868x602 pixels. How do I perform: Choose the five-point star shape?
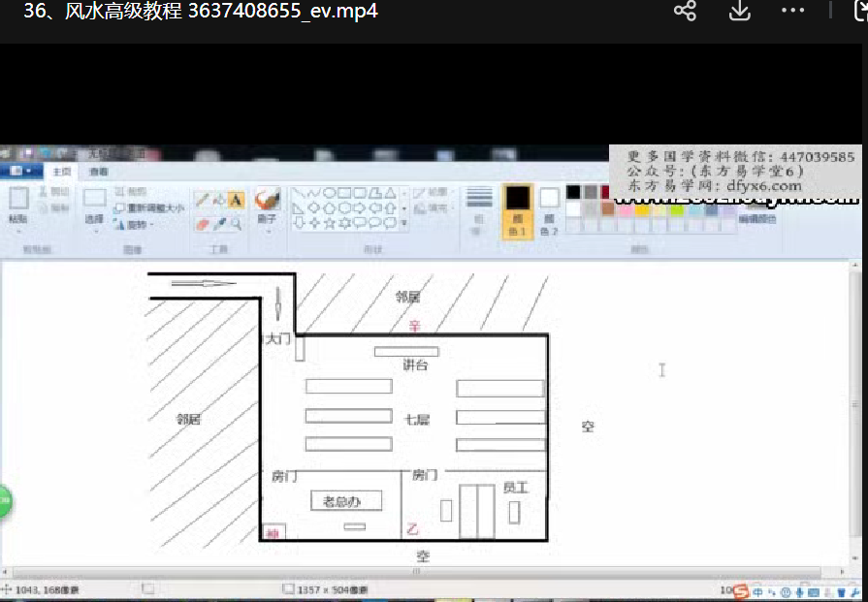point(330,223)
